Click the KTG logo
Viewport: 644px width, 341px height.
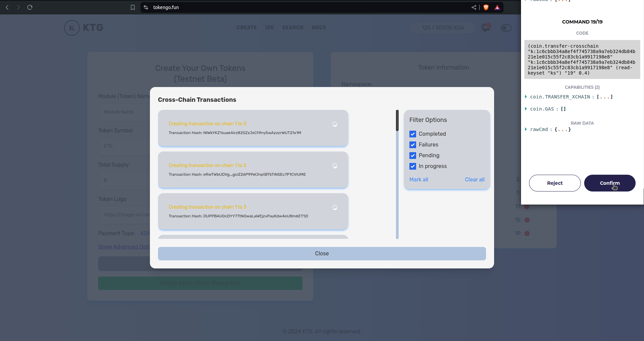pyautogui.click(x=84, y=28)
